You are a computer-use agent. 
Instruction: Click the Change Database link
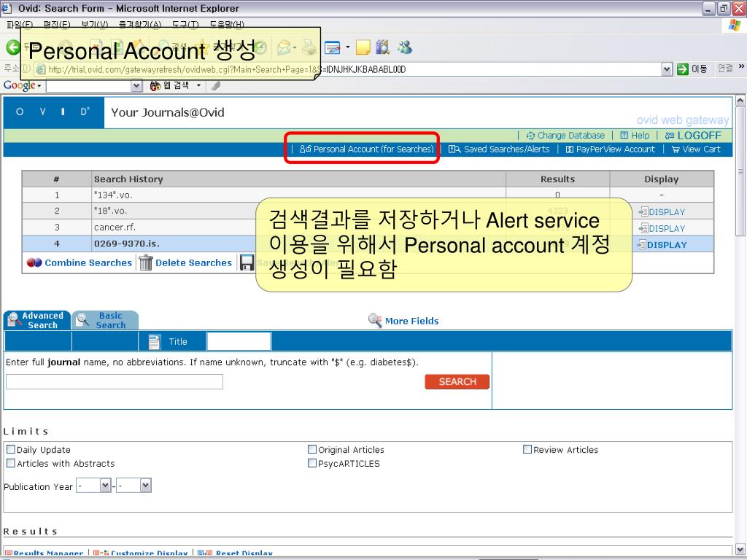(x=565, y=136)
